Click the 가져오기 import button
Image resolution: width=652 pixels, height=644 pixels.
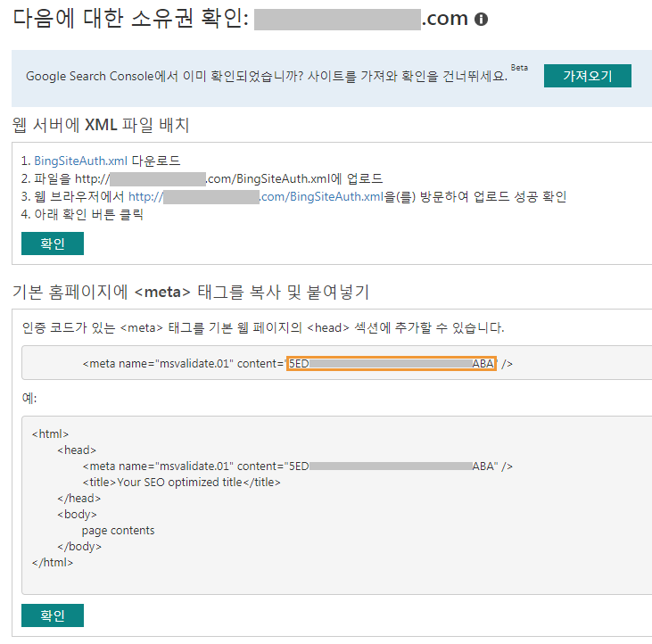[587, 76]
